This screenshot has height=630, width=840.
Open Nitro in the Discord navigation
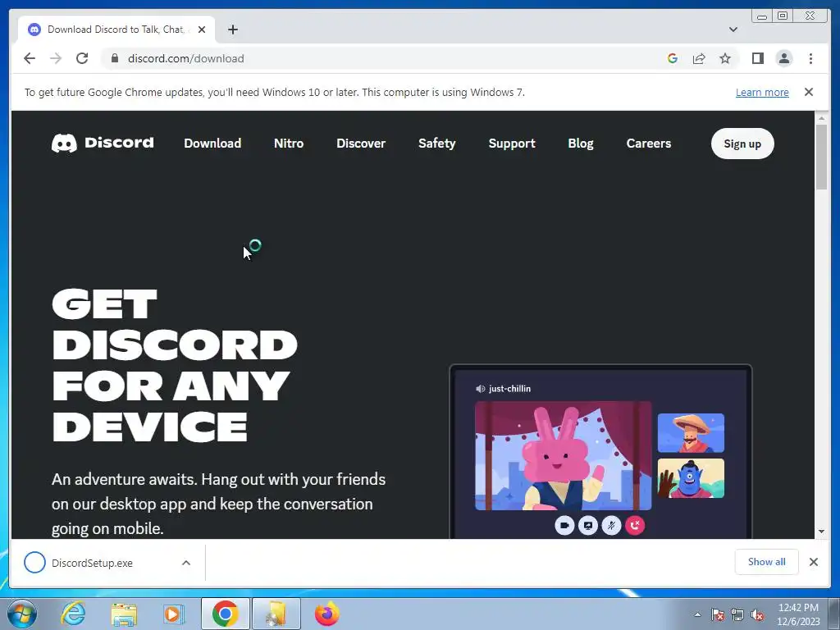(289, 143)
